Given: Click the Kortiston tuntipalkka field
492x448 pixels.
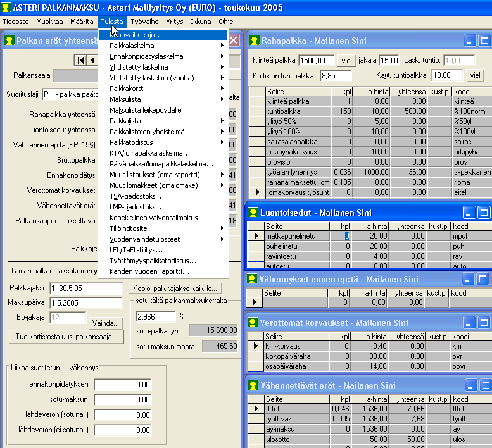Looking at the screenshot, I should [x=336, y=75].
